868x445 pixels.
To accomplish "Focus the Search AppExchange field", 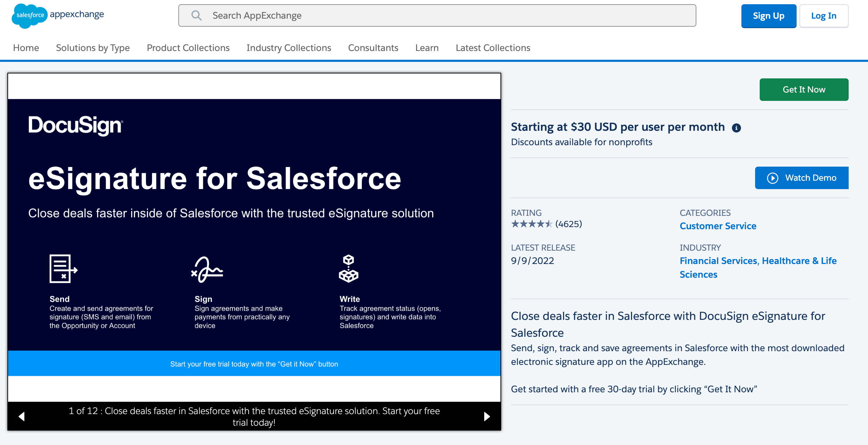I will 437,15.
